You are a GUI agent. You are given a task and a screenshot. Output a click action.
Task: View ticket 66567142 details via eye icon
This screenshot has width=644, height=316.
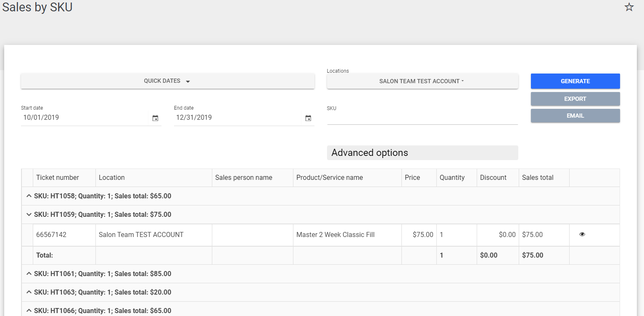coord(582,234)
